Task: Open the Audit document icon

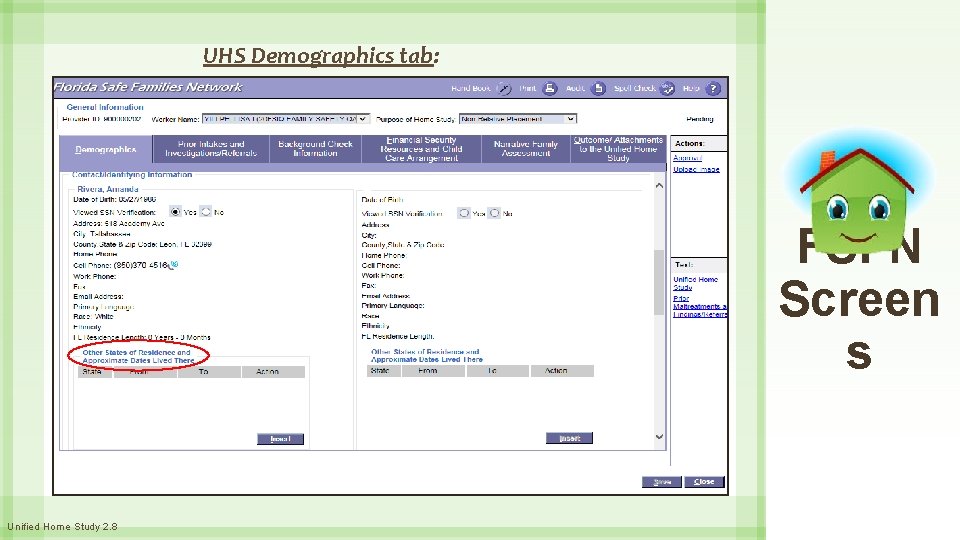Action: [x=598, y=89]
